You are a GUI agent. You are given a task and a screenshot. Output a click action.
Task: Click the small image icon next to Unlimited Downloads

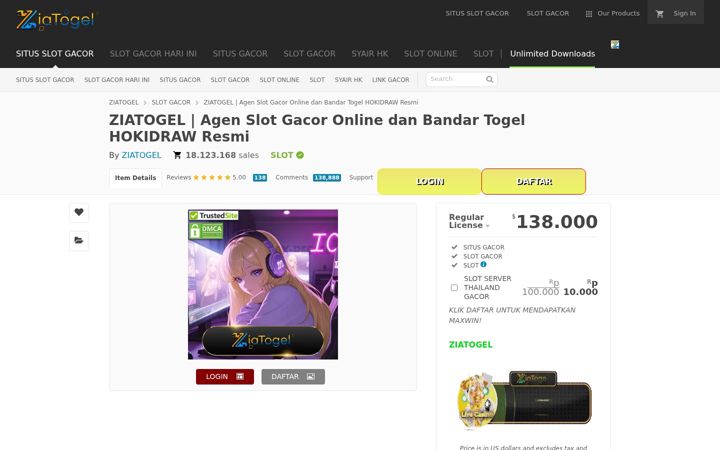615,45
